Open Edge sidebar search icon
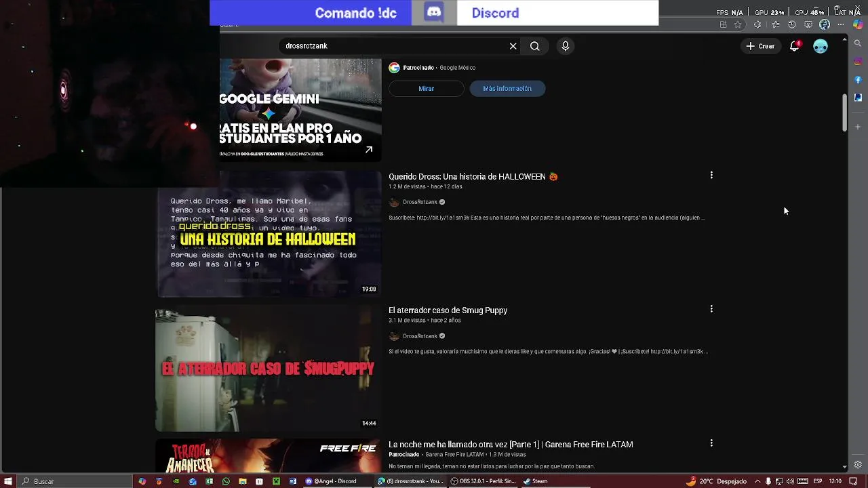Viewport: 868px width, 488px height. [x=858, y=43]
